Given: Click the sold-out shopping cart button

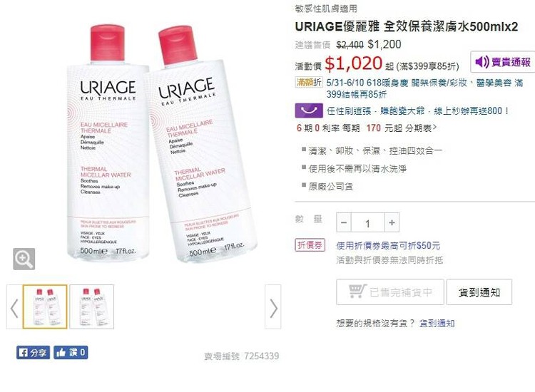Looking at the screenshot, I should pos(390,292).
